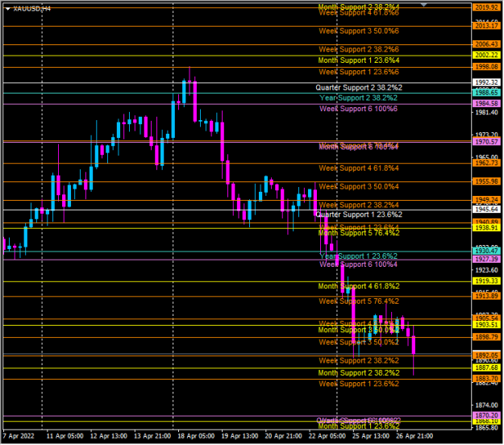Click the yellow 1903.51 price tag
Viewport: 504px width, 445px height.
486,325
